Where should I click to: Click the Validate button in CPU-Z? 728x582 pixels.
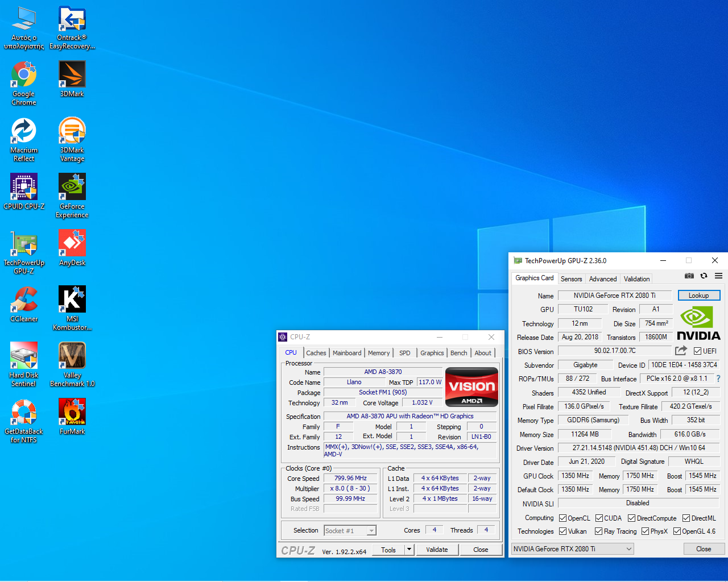[x=437, y=550]
